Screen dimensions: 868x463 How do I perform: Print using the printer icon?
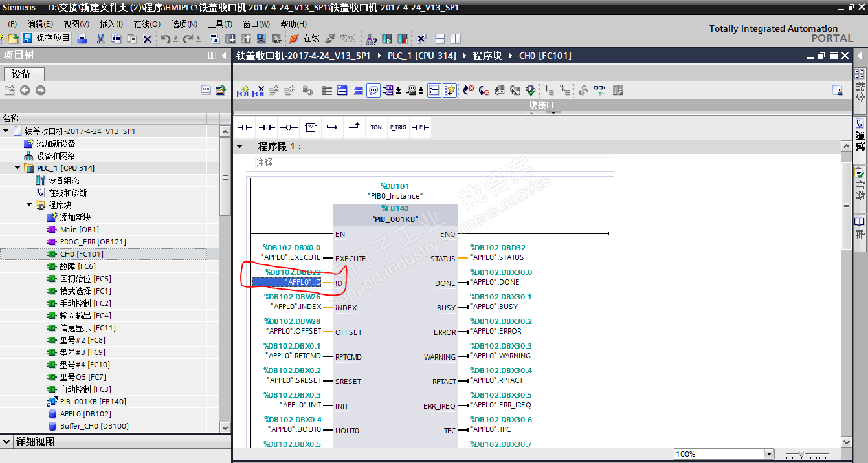click(82, 38)
